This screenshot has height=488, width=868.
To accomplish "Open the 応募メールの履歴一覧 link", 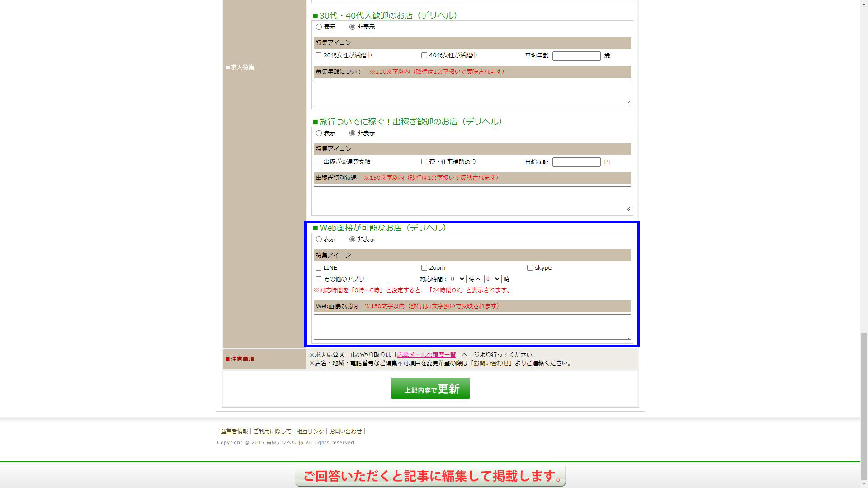I will pyautogui.click(x=426, y=355).
